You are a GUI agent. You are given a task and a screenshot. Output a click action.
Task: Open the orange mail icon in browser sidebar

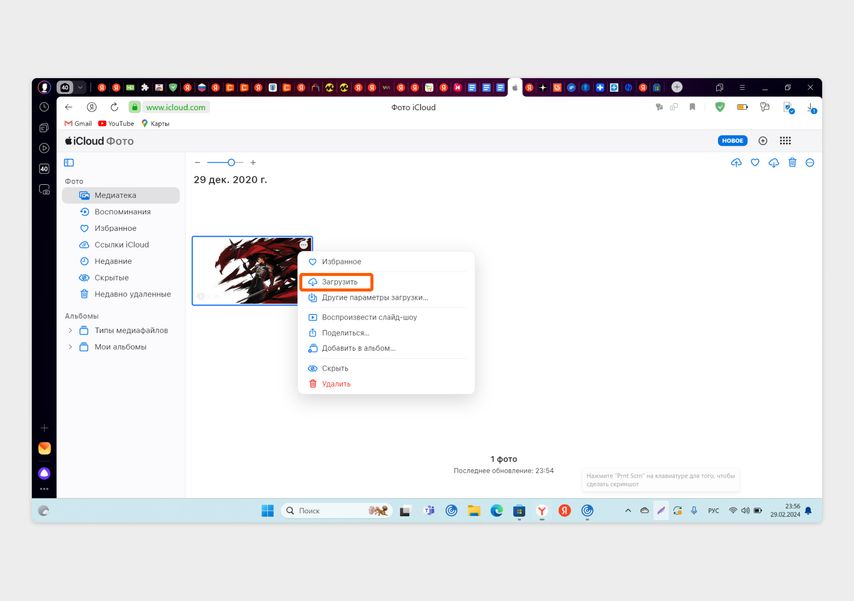pos(44,448)
